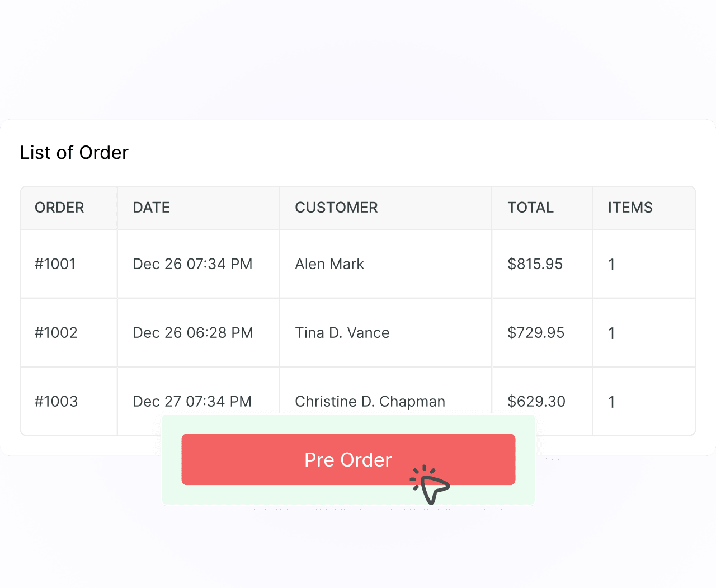Select the ITEMS column header
The image size is (716, 588).
tap(630, 208)
